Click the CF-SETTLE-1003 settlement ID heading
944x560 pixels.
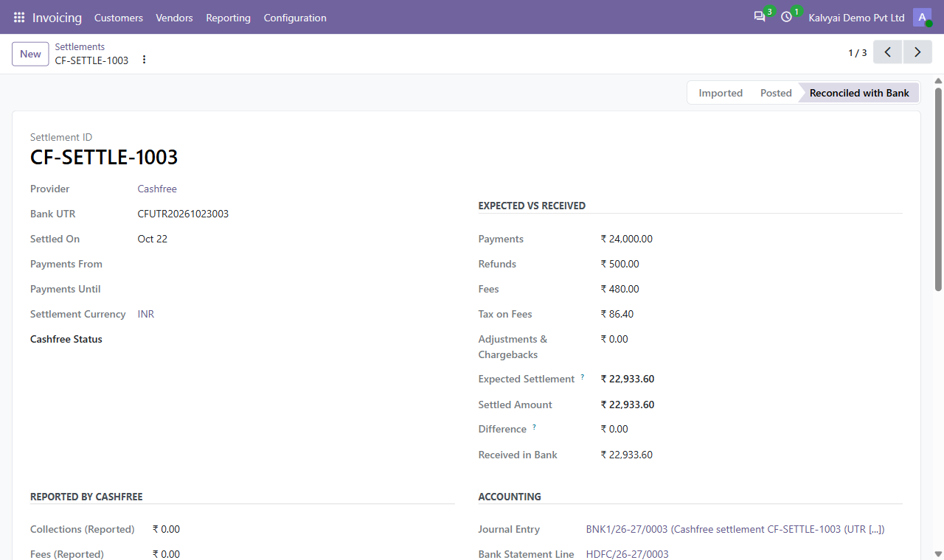point(104,157)
